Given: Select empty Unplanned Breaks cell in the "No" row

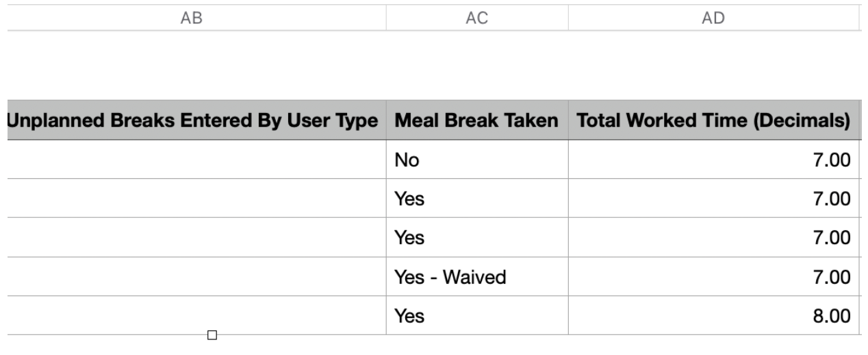Looking at the screenshot, I should point(196,160).
